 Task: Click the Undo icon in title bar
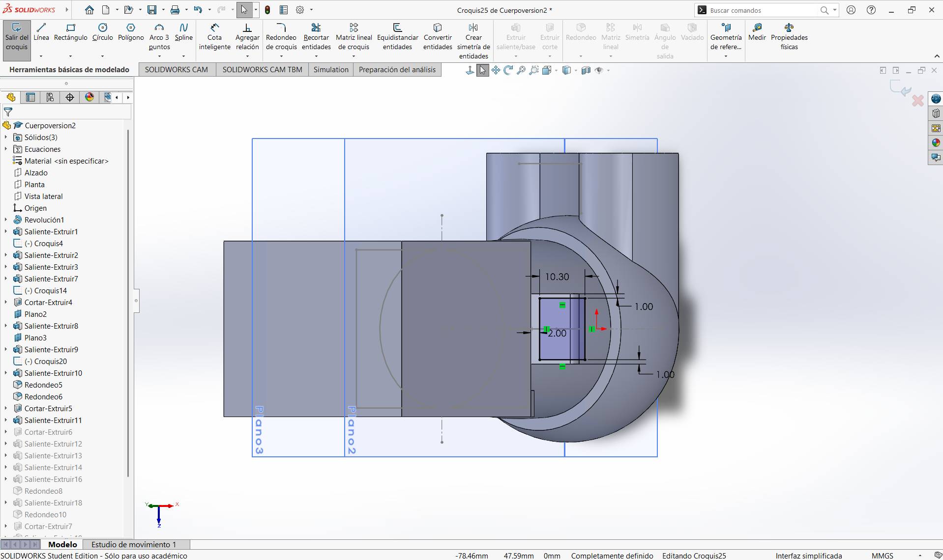[198, 10]
